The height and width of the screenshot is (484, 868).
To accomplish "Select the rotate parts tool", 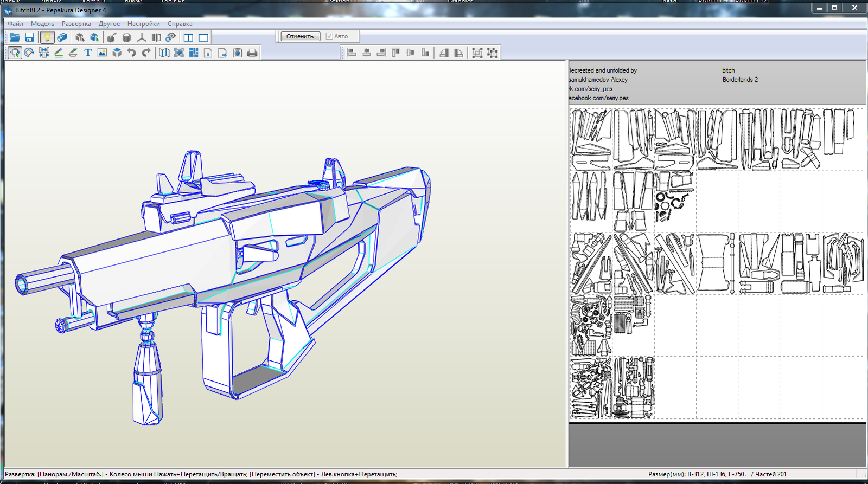I will pos(29,53).
